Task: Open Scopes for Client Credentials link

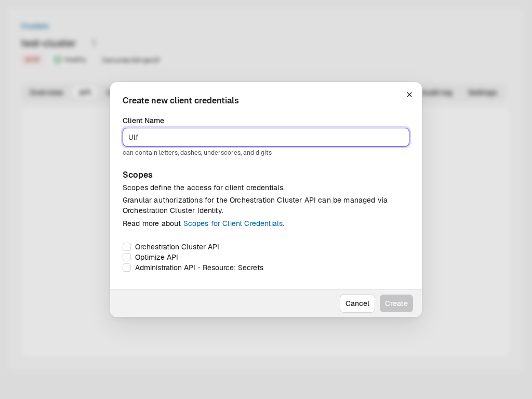Action: (233, 223)
